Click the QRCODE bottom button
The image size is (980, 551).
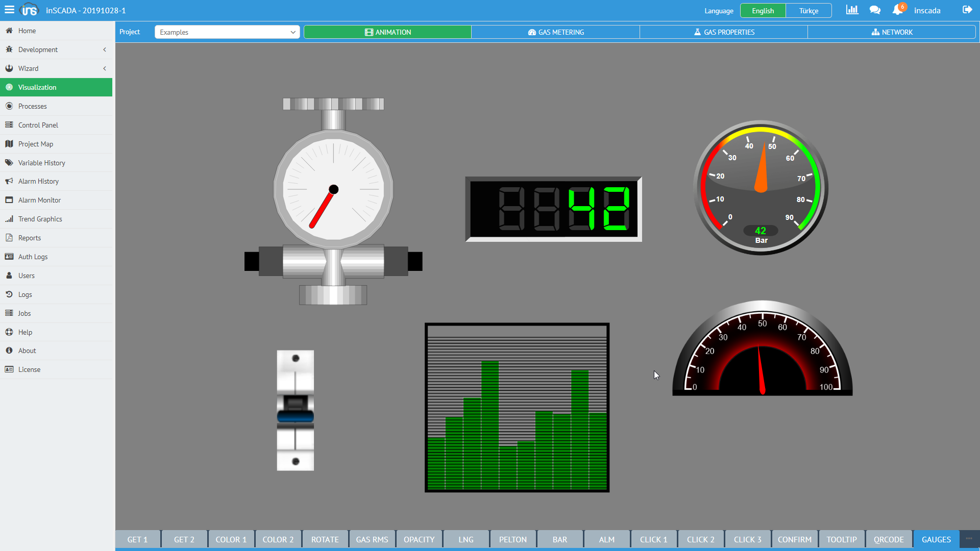click(889, 539)
